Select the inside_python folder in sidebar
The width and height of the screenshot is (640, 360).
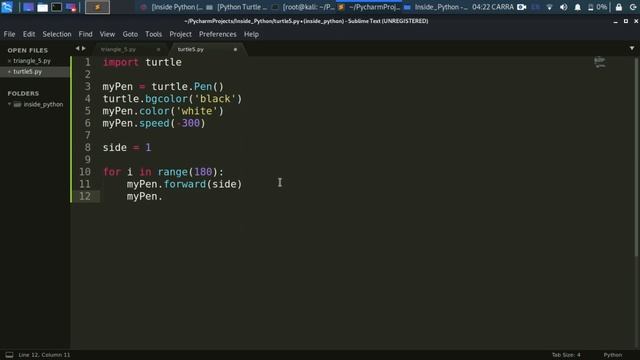(43, 104)
